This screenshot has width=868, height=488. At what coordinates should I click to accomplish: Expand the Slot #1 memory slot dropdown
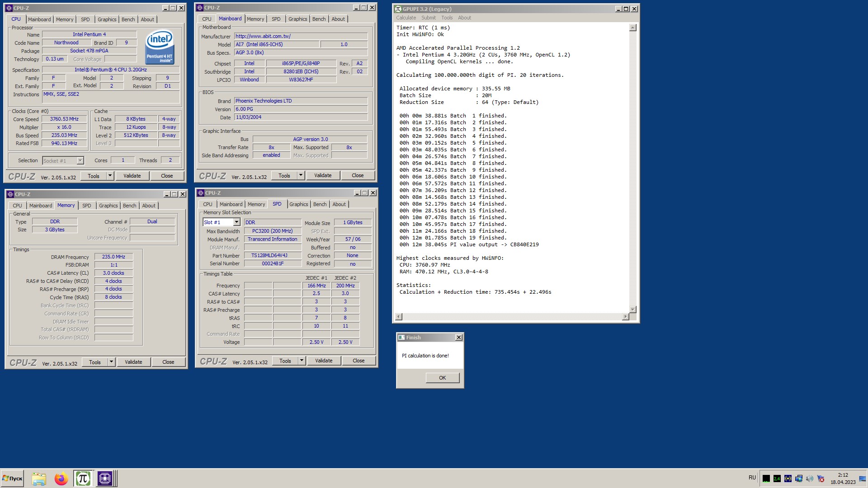[x=236, y=222]
